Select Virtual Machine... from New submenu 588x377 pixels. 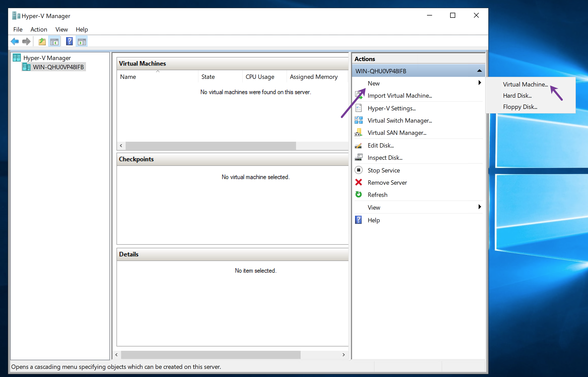coord(525,84)
